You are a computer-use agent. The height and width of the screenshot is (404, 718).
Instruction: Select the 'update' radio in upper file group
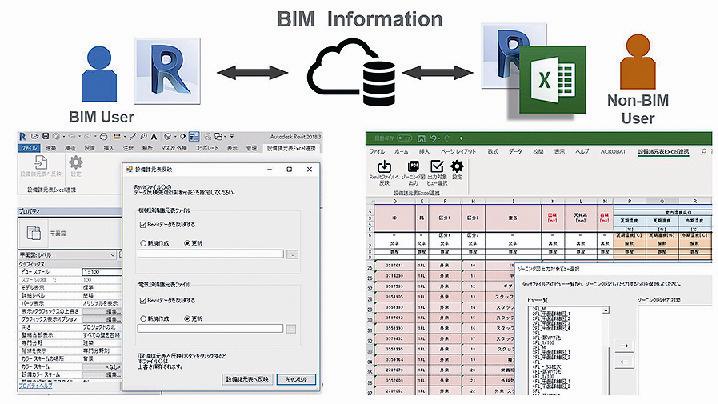click(x=187, y=243)
